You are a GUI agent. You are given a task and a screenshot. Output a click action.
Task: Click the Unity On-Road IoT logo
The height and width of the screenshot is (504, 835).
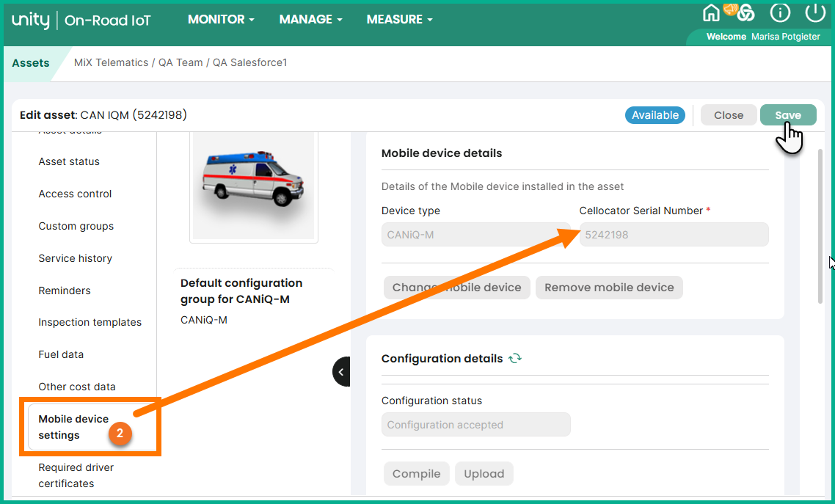point(81,21)
